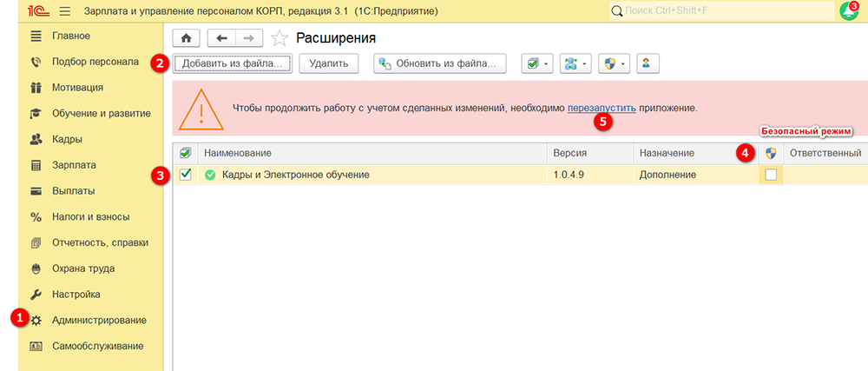The height and width of the screenshot is (371, 868).
Task: Click the Самообслуживание ID card icon
Action: pyautogui.click(x=36, y=346)
